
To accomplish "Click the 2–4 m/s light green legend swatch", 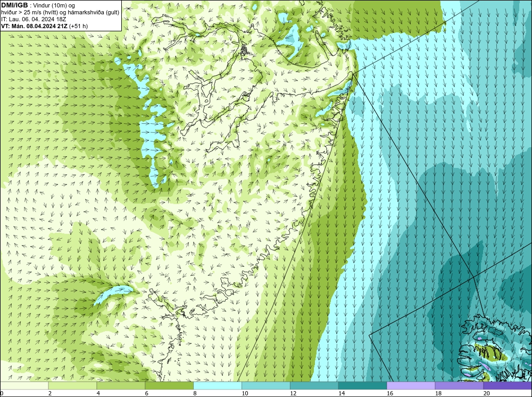I will click(x=72, y=385).
